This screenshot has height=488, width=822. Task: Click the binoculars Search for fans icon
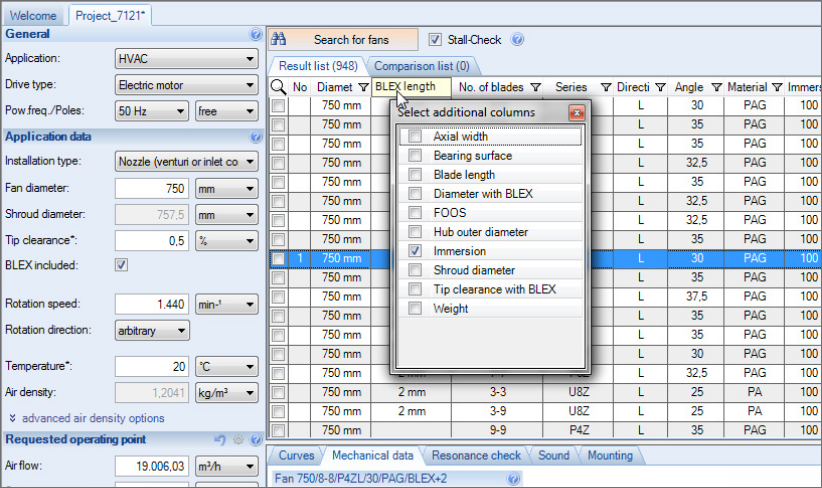click(280, 40)
